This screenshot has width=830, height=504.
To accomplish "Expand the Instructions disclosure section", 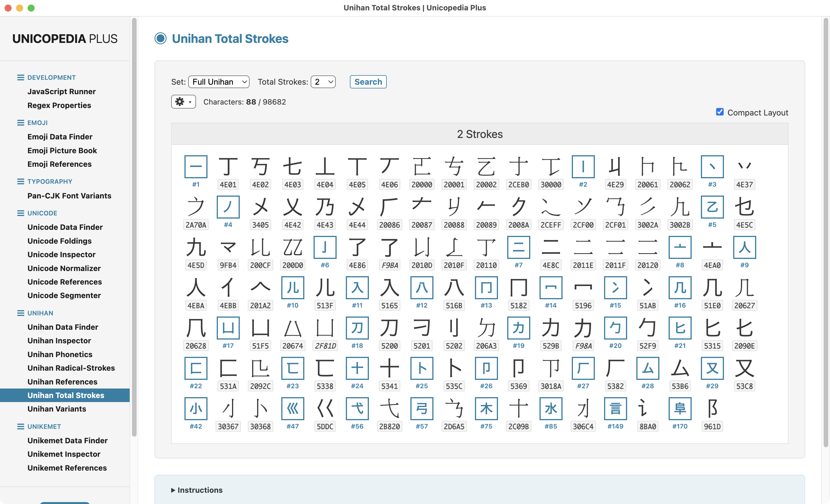I will (197, 490).
